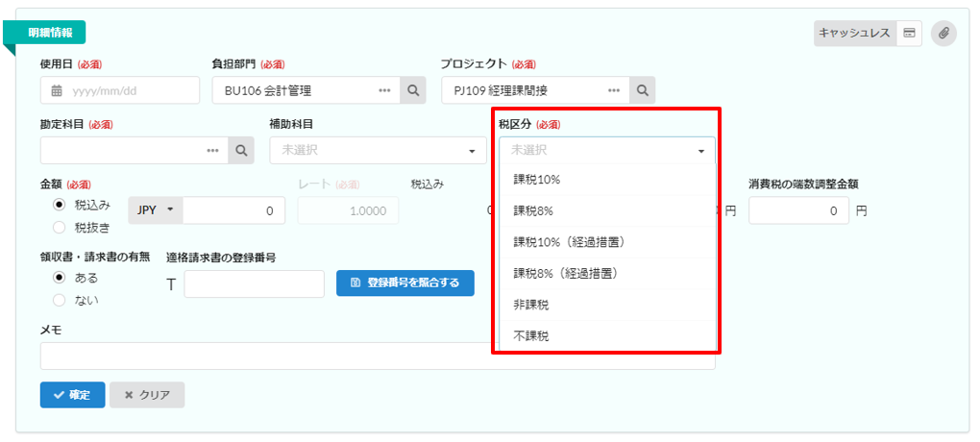Choose 非課税 option in tax list

531,305
